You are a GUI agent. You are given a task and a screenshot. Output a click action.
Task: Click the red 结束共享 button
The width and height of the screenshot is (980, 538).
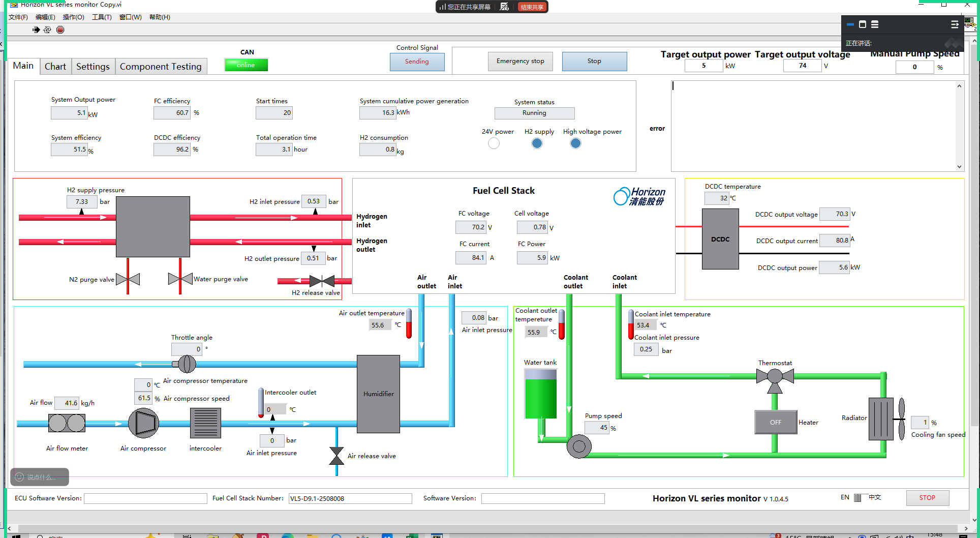532,7
